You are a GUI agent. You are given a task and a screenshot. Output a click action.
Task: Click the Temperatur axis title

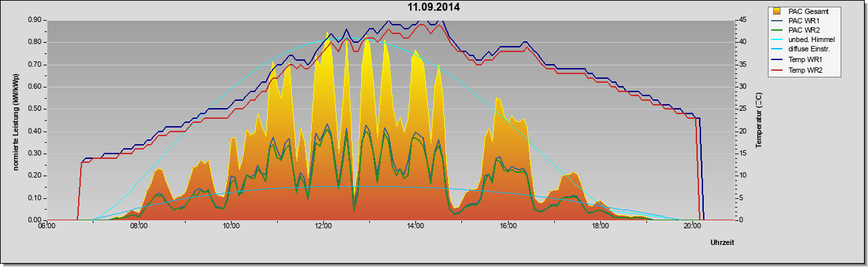click(759, 119)
